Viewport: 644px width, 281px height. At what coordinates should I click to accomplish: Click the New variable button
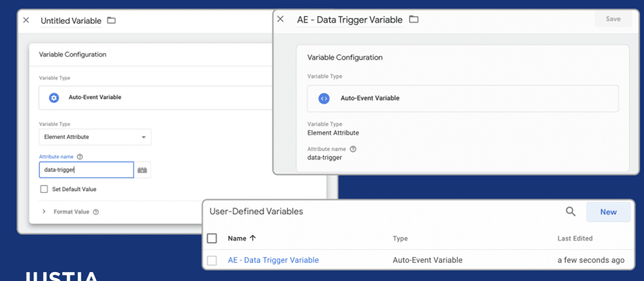[x=609, y=212]
